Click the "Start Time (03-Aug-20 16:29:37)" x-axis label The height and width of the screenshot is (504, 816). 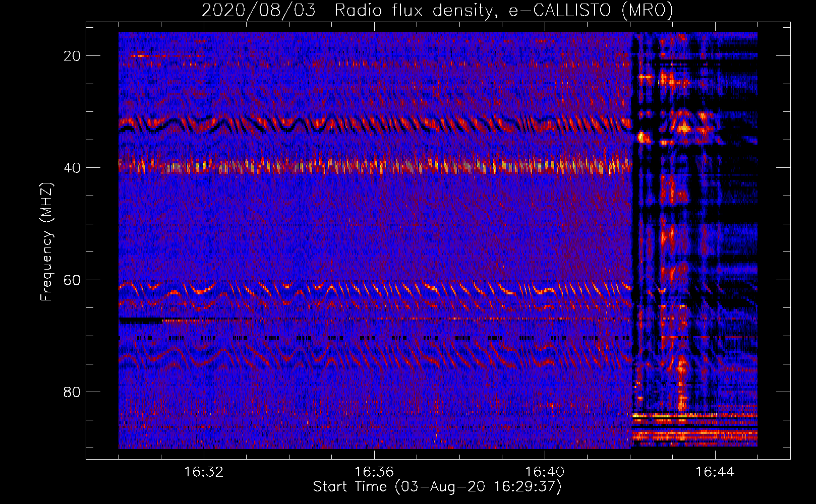pyautogui.click(x=437, y=487)
